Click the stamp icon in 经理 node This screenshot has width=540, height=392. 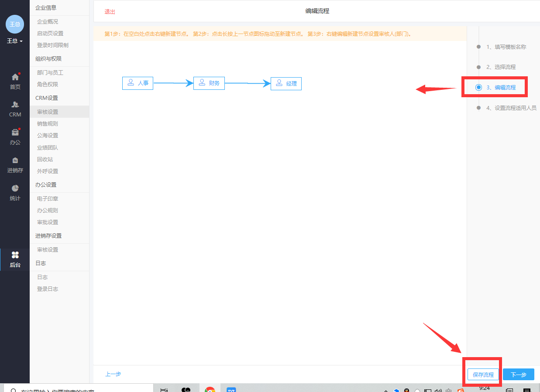[x=279, y=82]
